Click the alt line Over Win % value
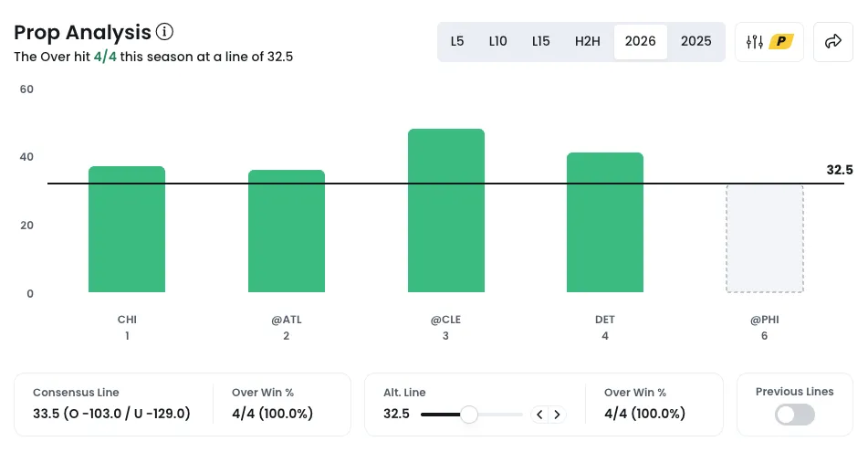868x452 pixels. (645, 414)
